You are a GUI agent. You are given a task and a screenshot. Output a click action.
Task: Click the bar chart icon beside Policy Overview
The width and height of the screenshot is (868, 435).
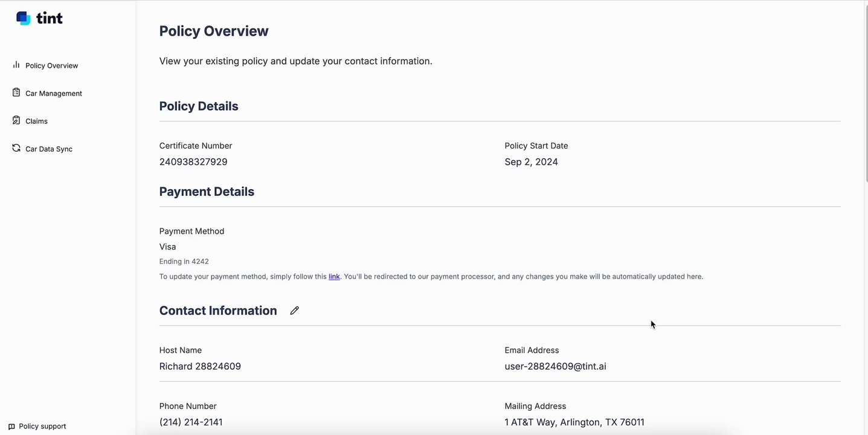pos(16,65)
